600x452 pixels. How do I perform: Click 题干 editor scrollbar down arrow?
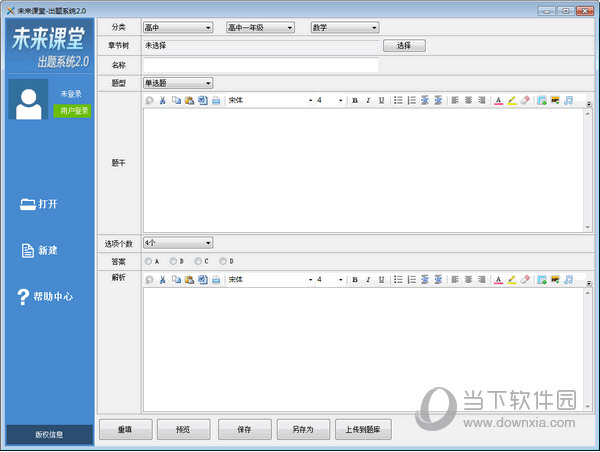click(x=588, y=227)
